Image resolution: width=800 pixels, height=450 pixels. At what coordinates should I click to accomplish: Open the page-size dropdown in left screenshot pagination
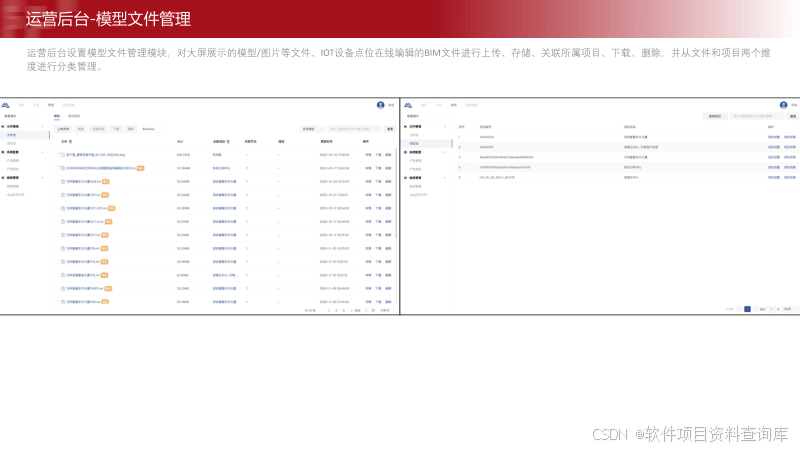(385, 310)
